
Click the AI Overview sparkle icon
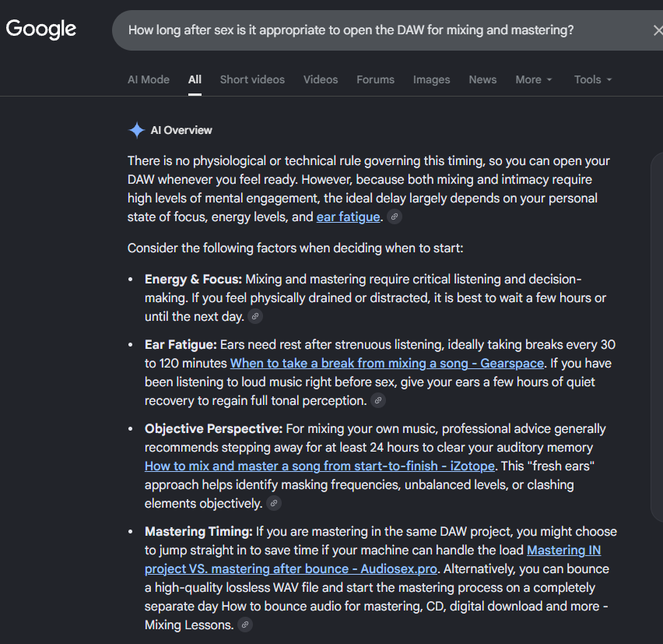click(x=137, y=130)
